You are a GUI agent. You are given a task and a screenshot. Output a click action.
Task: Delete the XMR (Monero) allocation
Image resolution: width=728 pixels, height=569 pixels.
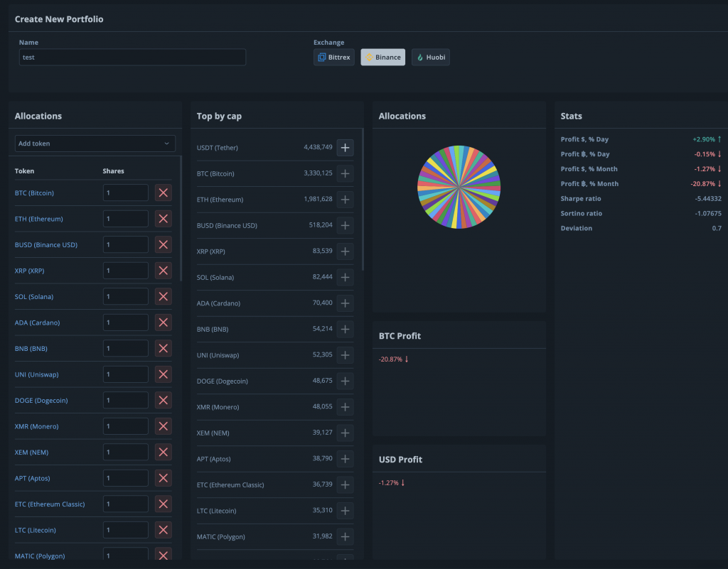pos(163,427)
